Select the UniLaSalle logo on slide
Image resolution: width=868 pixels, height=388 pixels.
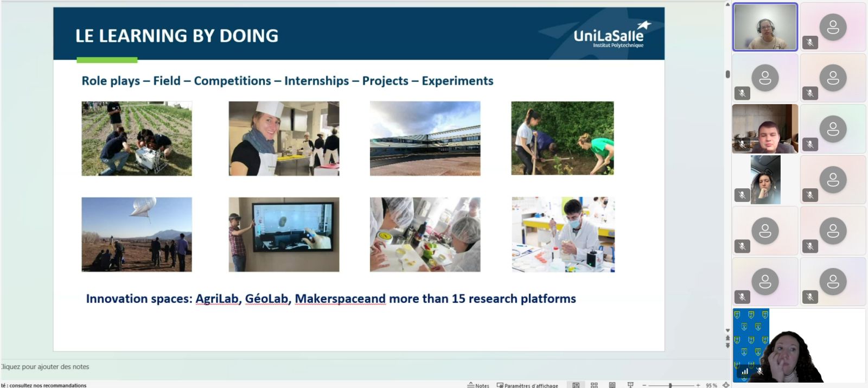(612, 35)
